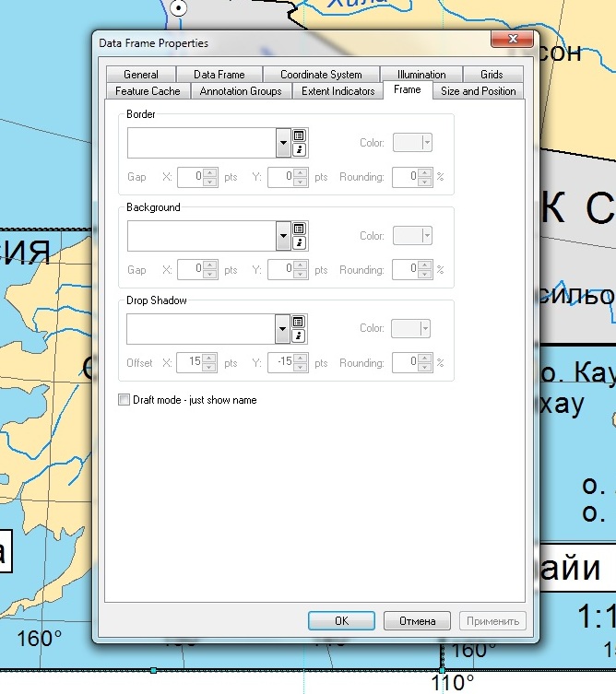Image resolution: width=616 pixels, height=694 pixels.
Task: Click Drop Shadow Offset Y field
Action: click(280, 362)
